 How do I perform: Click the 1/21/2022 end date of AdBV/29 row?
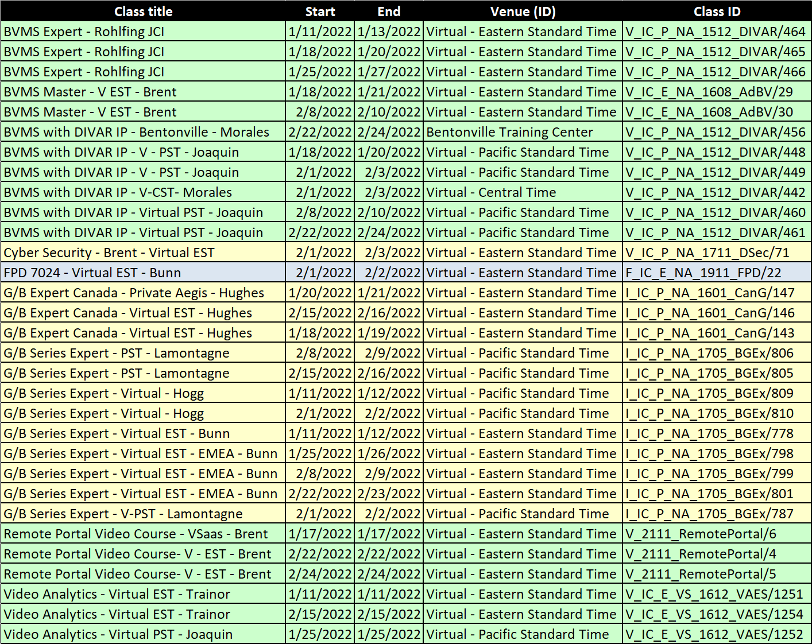point(389,92)
